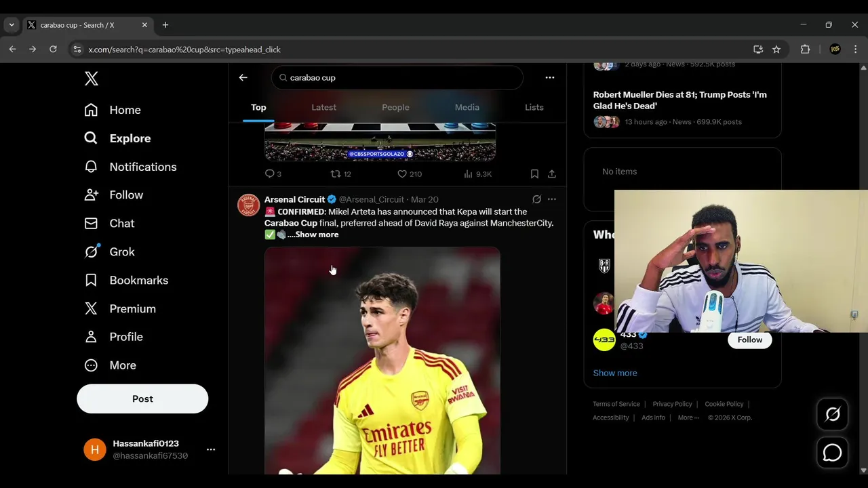868x488 pixels.
Task: Open the Terms of Service link
Action: (x=616, y=404)
